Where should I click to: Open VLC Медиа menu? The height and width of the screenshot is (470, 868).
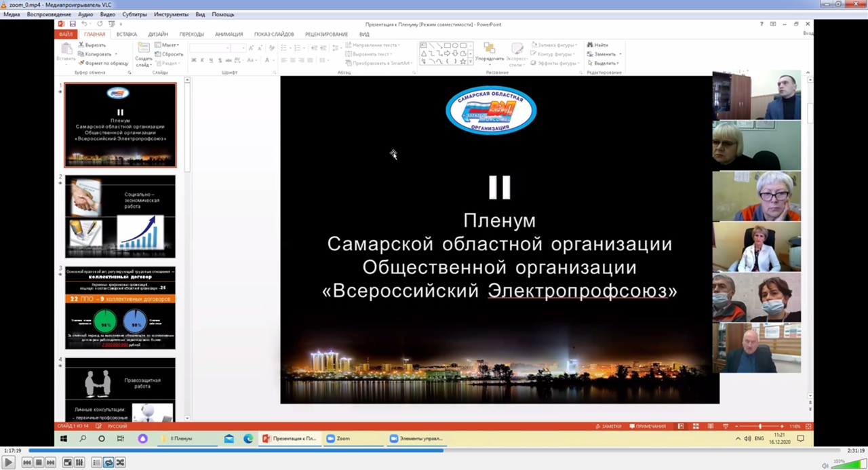click(x=12, y=14)
